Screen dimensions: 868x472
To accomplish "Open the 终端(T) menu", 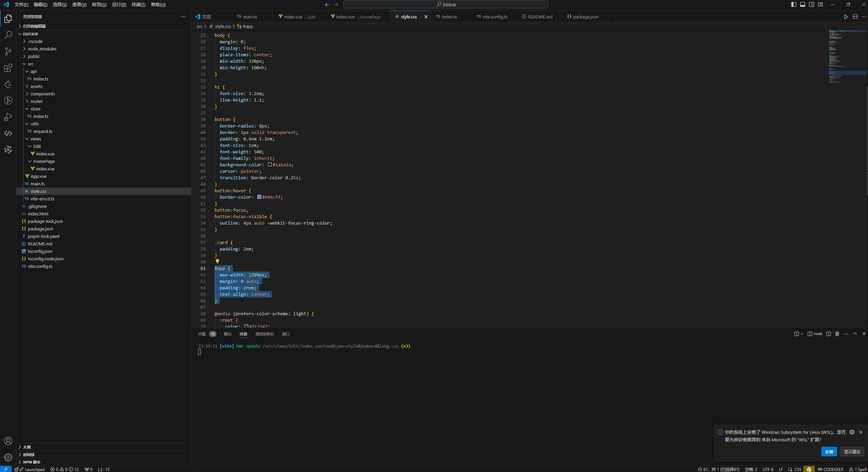I will [x=138, y=4].
